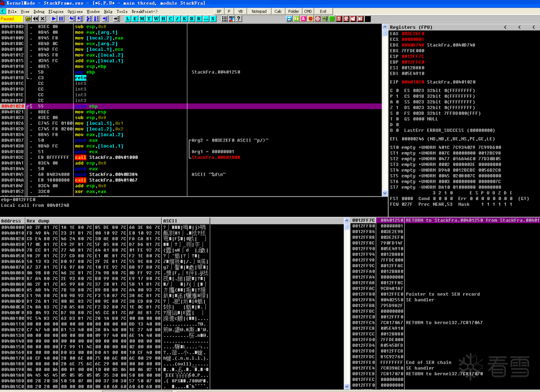Open the Debug menu
This screenshot has height=392, width=540.
[x=39, y=12]
